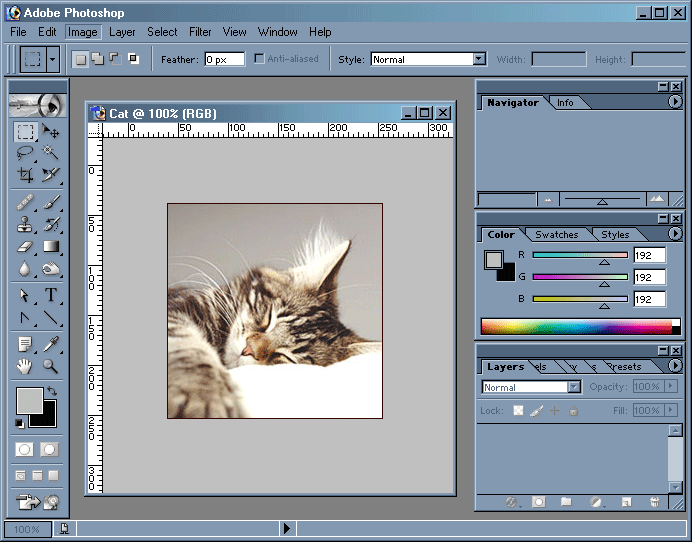Select the Dodge tool
692x542 pixels.
click(51, 268)
